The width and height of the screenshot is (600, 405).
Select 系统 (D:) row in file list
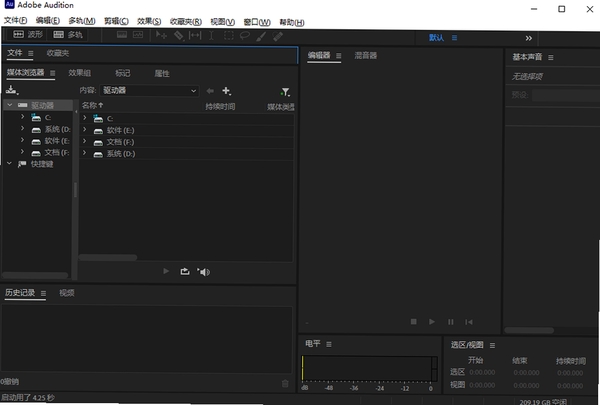(x=187, y=154)
